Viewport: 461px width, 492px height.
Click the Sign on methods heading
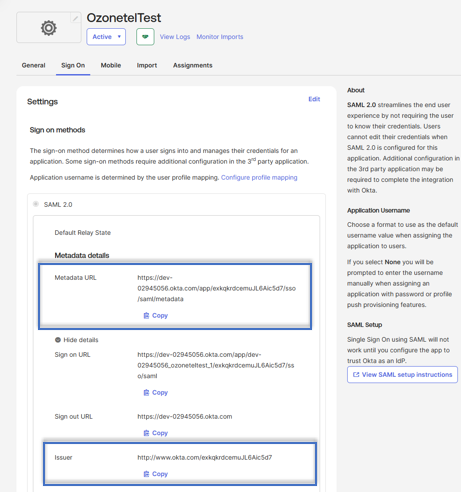[57, 130]
